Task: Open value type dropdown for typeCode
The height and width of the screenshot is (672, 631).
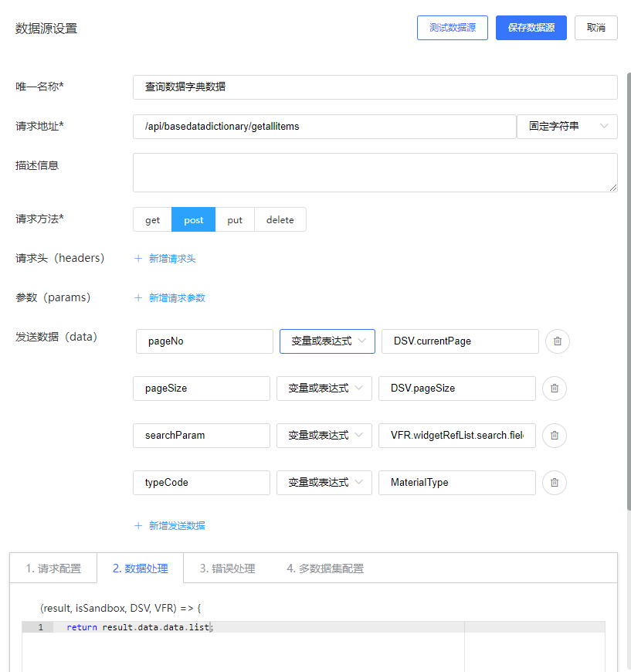Action: point(324,483)
